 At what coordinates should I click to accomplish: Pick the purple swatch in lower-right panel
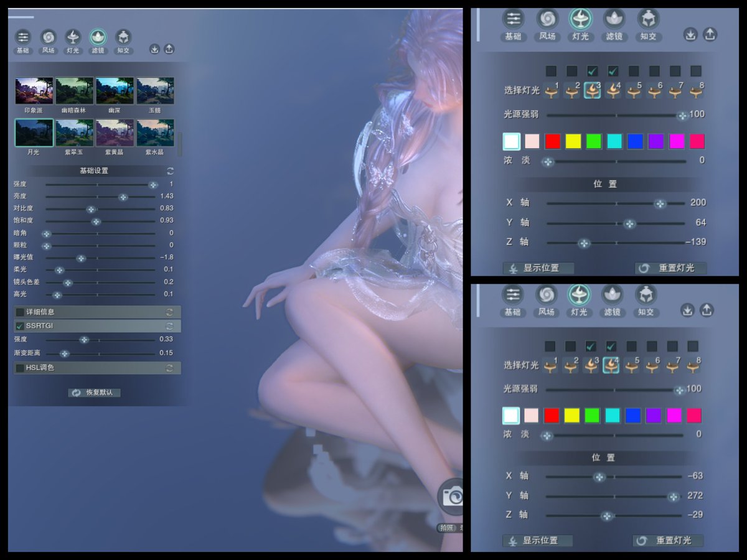(654, 415)
